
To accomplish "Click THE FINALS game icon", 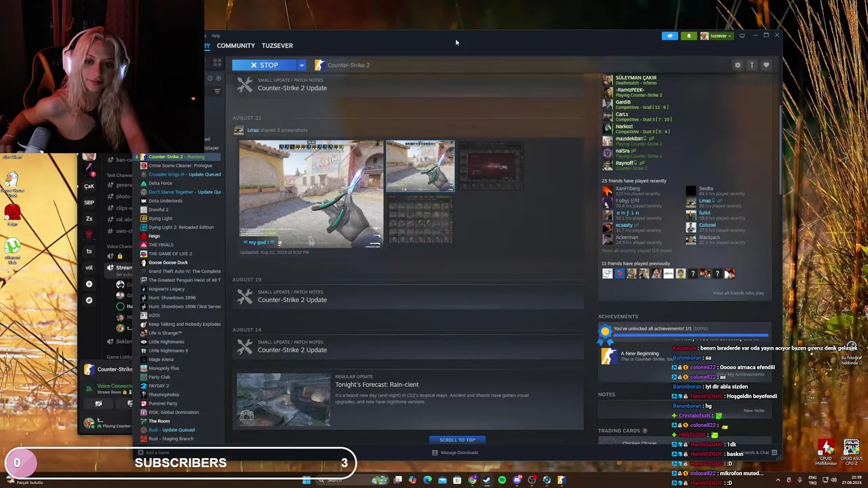I will pyautogui.click(x=144, y=245).
